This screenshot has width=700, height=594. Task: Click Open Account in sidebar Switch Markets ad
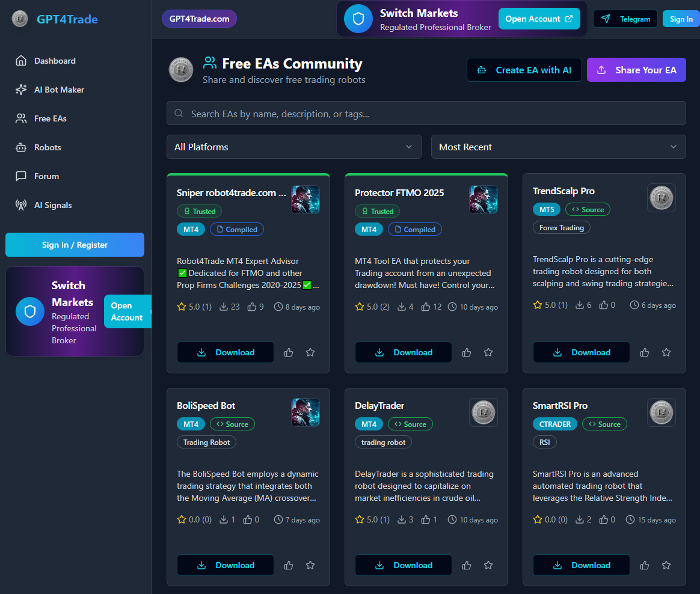127,311
